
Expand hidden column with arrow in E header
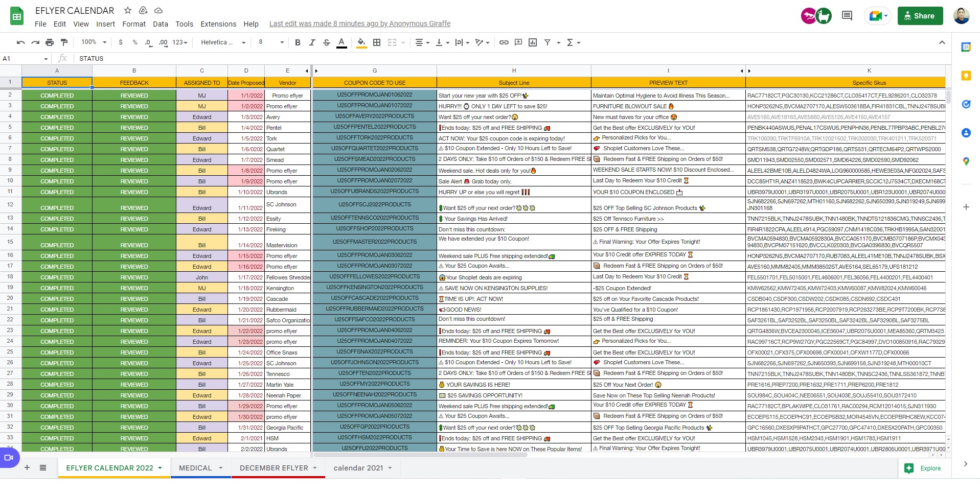307,70
